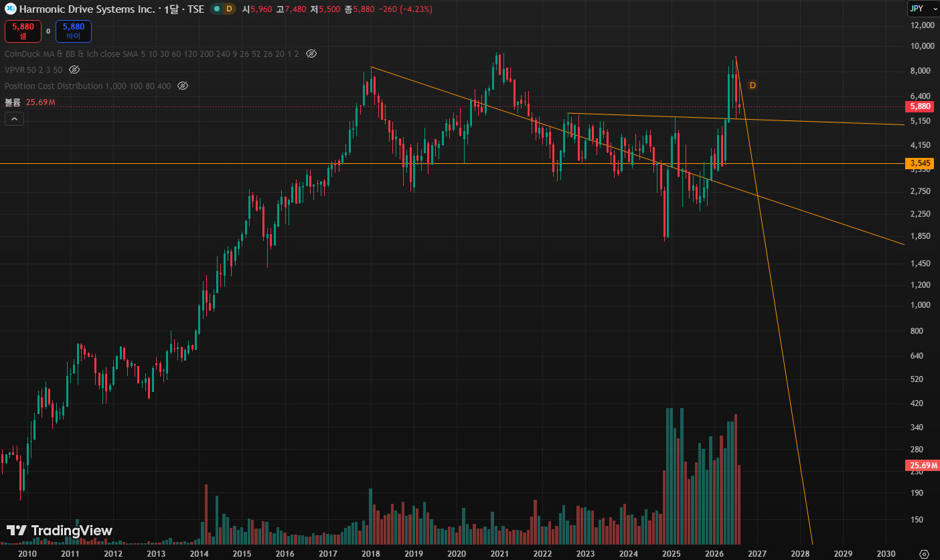940x560 pixels.
Task: Click the 1,000 price label on the price scale
Action: coord(921,305)
